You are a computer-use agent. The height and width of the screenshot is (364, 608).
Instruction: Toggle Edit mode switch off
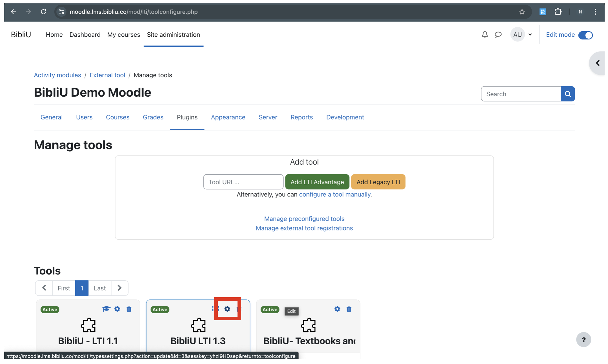pos(585,35)
